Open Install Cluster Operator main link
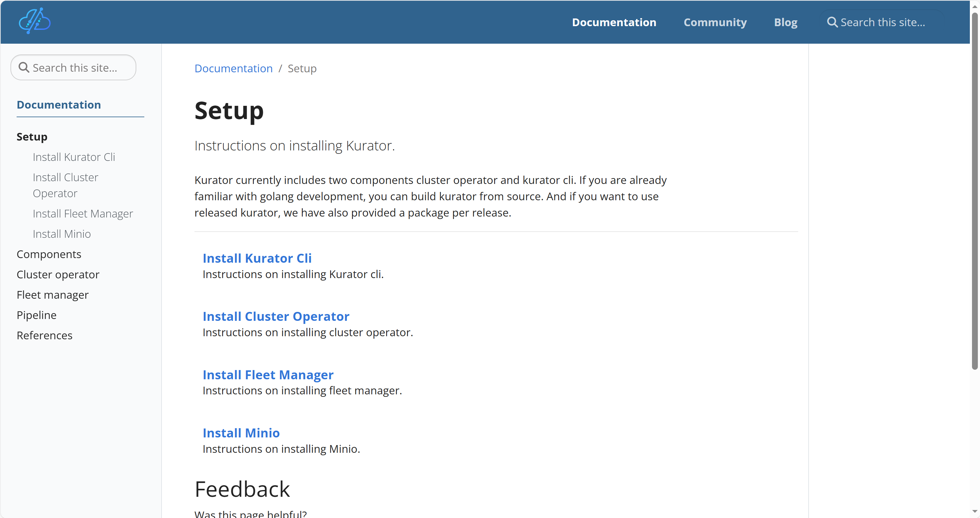The width and height of the screenshot is (980, 518). [276, 317]
